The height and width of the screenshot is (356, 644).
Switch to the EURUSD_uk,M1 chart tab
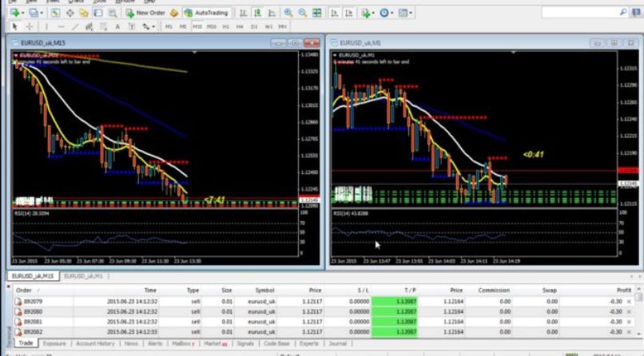coord(84,275)
